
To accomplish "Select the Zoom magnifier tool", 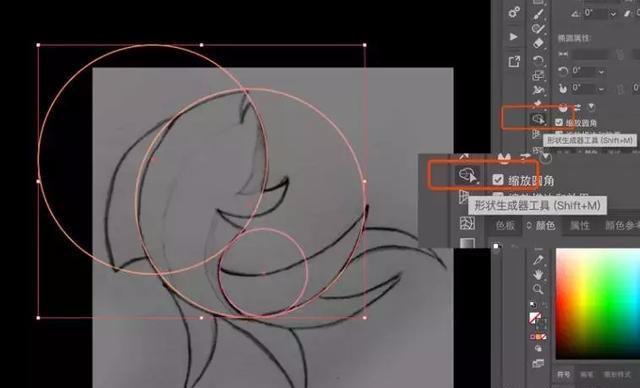I will tap(538, 289).
